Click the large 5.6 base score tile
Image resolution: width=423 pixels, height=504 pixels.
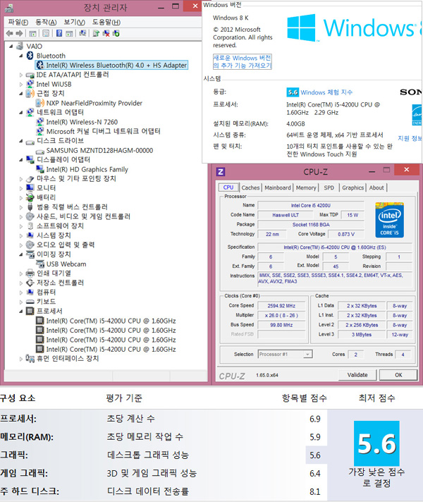pyautogui.click(x=376, y=443)
